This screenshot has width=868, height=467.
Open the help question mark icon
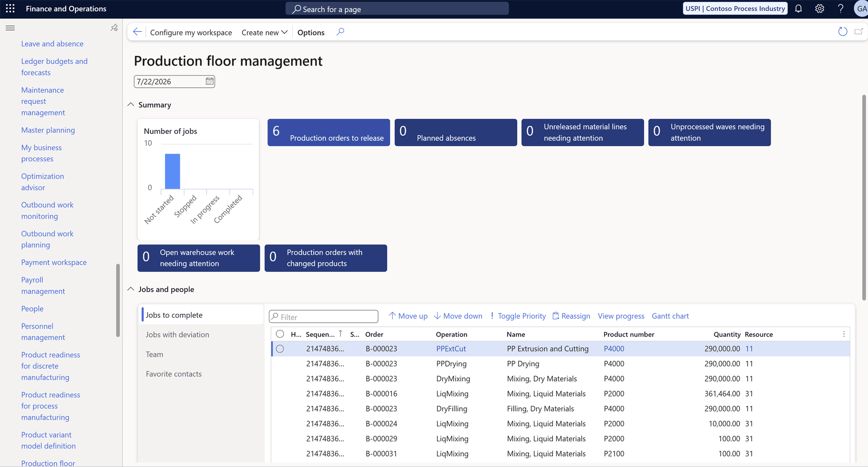click(840, 9)
